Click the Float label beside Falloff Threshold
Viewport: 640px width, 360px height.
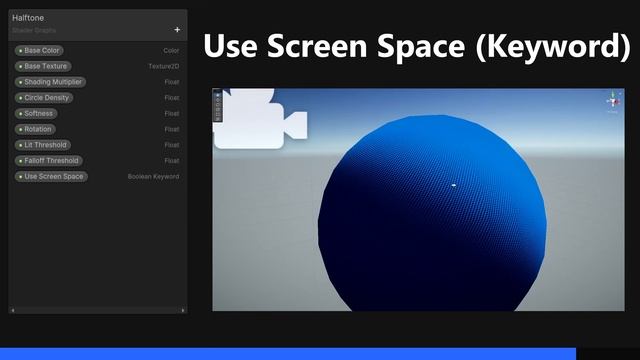172,161
